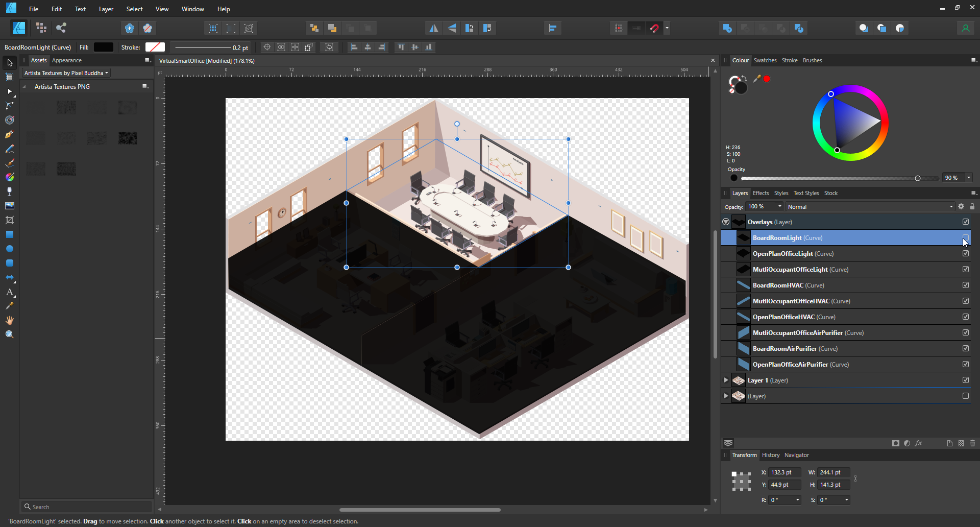Open the Layer menu
Image resolution: width=980 pixels, height=527 pixels.
pyautogui.click(x=106, y=9)
